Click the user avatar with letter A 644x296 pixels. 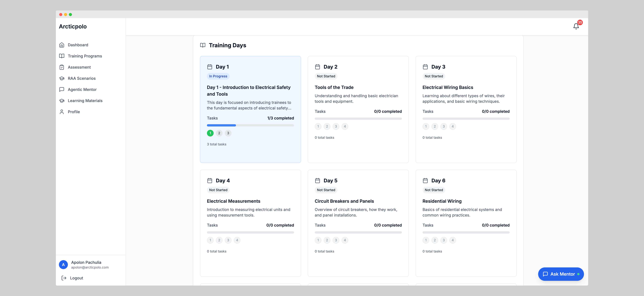click(63, 264)
